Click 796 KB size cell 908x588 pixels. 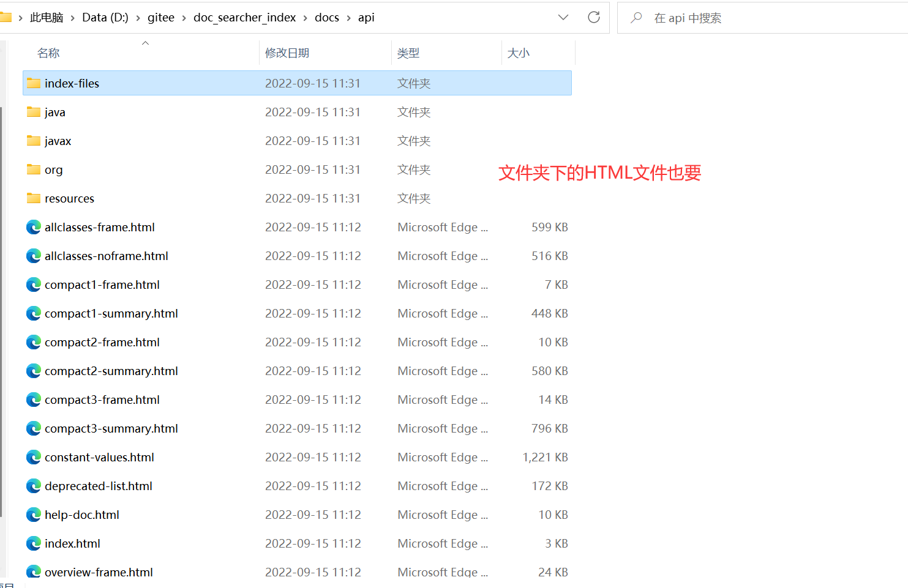click(549, 428)
